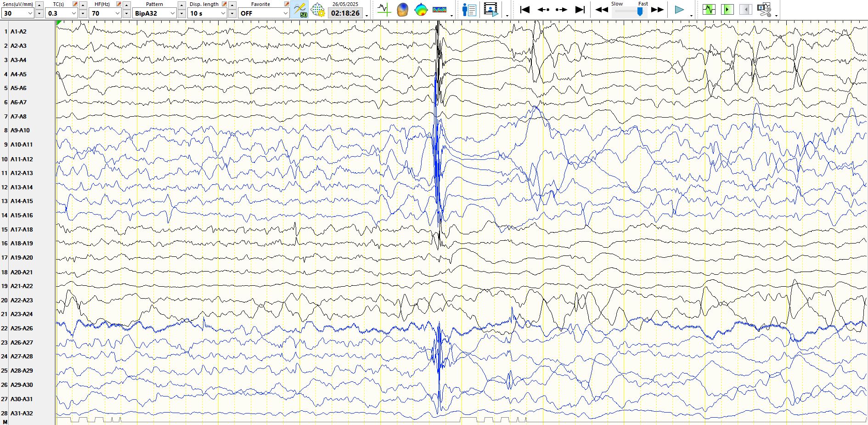The image size is (868, 425).
Task: Expand the play button options arrow
Action: [691, 15]
